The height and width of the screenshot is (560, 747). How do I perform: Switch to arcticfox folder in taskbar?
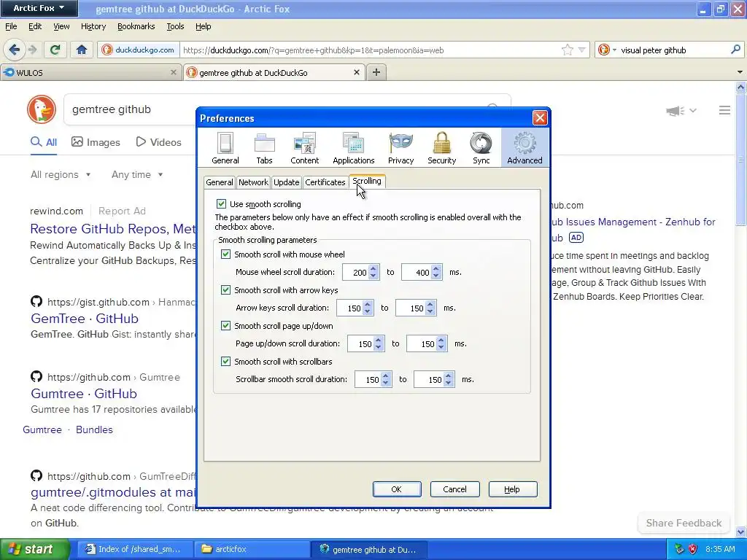(252, 549)
